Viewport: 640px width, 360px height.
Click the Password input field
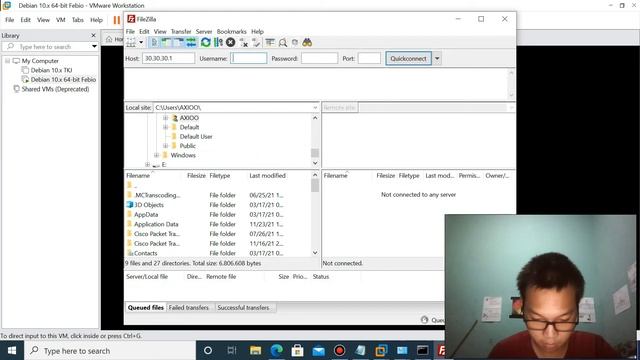point(319,58)
